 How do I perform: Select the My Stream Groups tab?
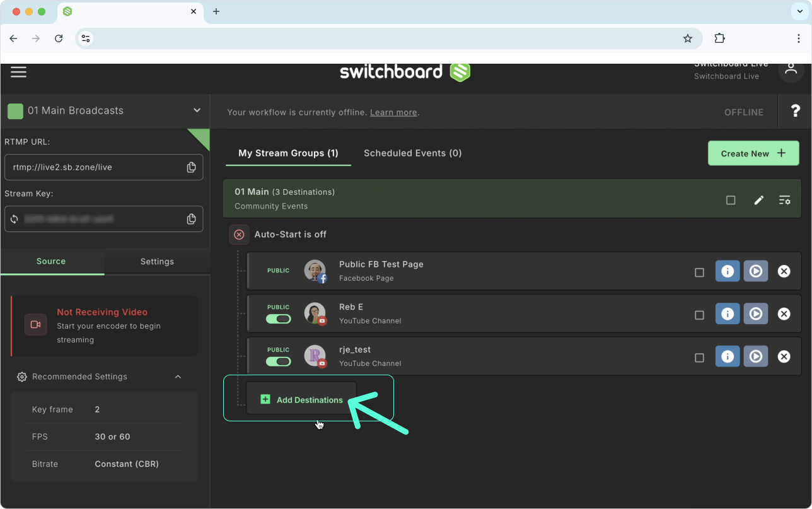288,153
